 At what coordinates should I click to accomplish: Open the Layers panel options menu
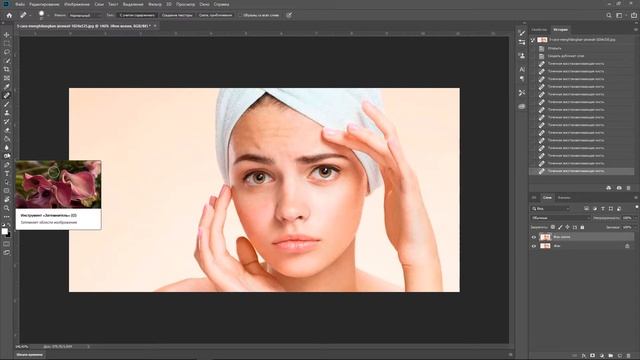coord(636,198)
